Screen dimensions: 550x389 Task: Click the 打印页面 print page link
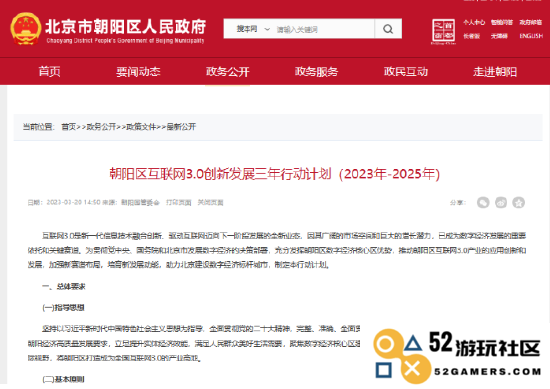coord(179,202)
